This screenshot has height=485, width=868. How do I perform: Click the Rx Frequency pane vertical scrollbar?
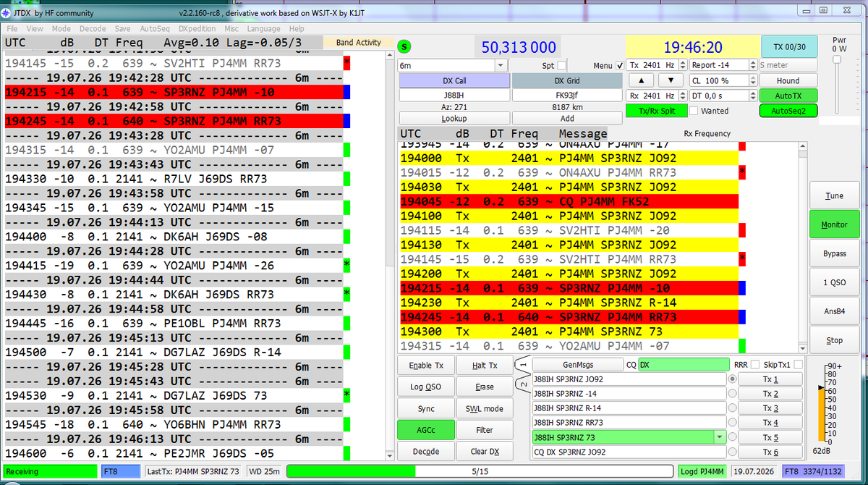pos(804,247)
